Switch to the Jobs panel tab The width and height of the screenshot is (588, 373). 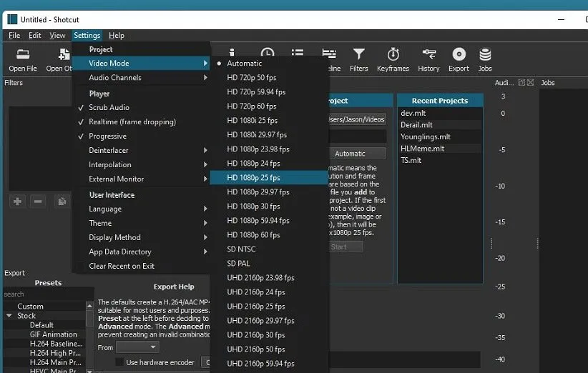(x=547, y=82)
